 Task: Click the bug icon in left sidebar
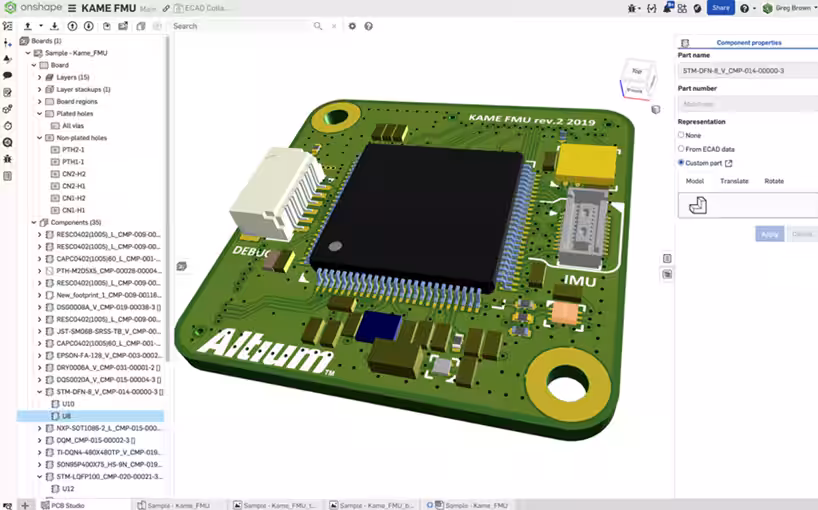coord(7,159)
